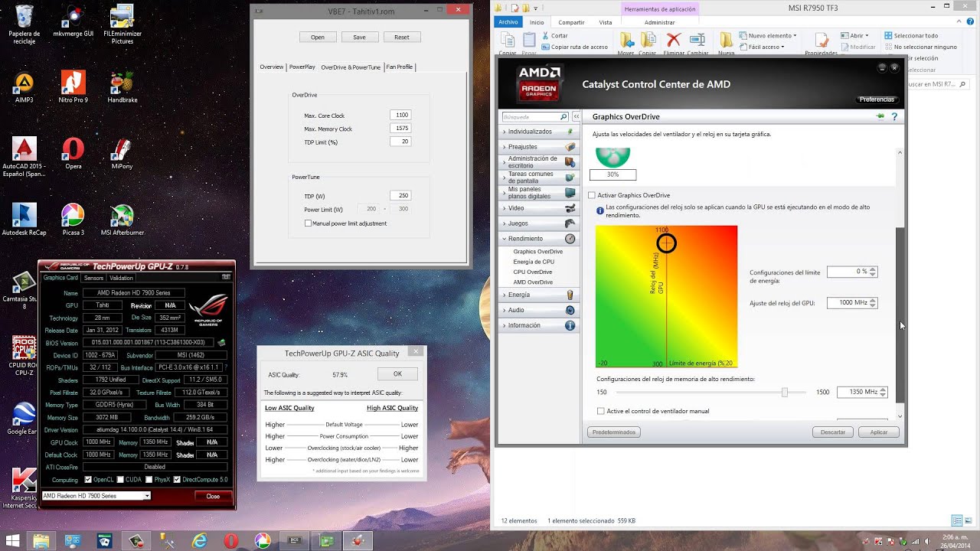Click the Picasa icon on the taskbar
Viewport: 980px width, 551px height.
[263, 540]
